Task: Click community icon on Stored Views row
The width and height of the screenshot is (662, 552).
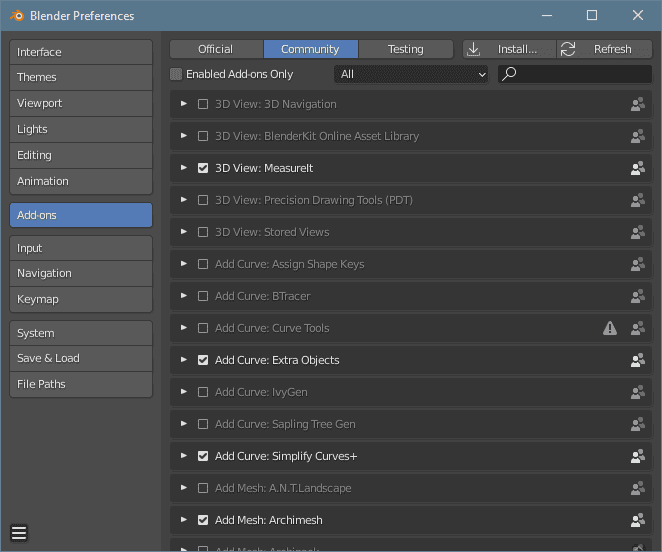Action: (x=638, y=232)
